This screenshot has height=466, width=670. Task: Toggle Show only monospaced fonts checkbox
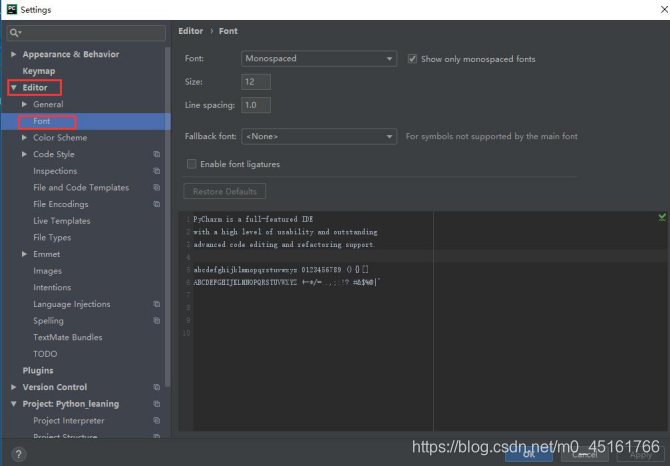tap(412, 59)
